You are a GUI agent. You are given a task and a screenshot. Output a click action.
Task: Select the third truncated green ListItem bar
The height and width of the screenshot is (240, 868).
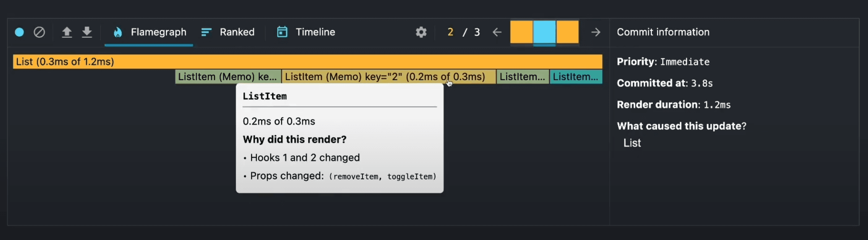[x=522, y=77]
